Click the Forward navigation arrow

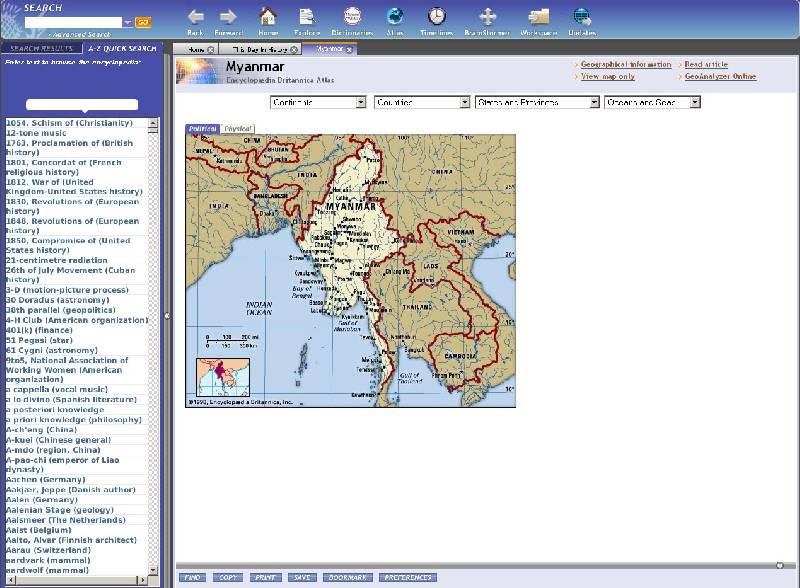[228, 17]
